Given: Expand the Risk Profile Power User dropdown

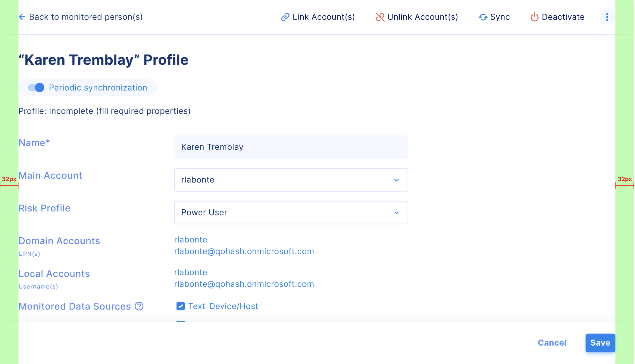Looking at the screenshot, I should 291,213.
